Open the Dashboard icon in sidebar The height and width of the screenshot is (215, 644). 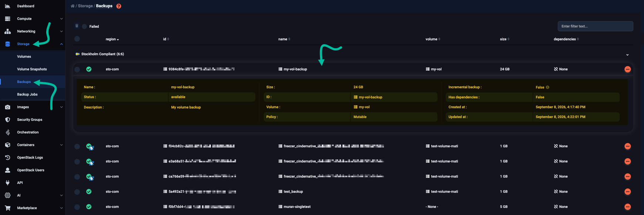pyautogui.click(x=7, y=6)
